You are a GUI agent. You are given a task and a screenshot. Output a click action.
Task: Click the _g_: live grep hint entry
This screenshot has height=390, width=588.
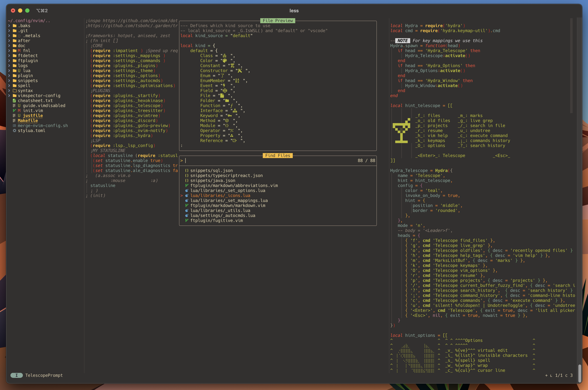click(475, 121)
